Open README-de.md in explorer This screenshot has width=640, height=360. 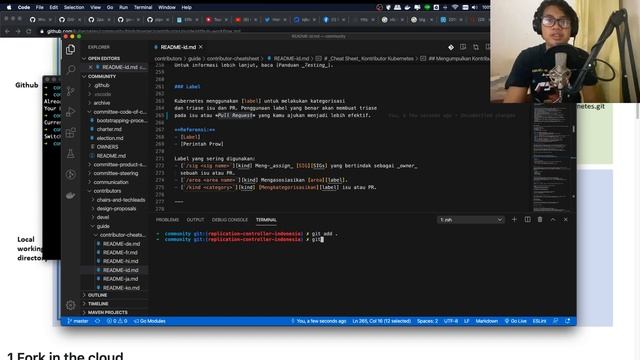(x=121, y=244)
